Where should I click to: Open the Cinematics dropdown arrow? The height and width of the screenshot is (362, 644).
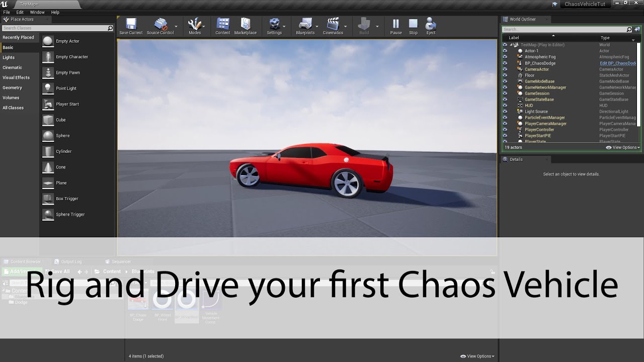coord(346,27)
